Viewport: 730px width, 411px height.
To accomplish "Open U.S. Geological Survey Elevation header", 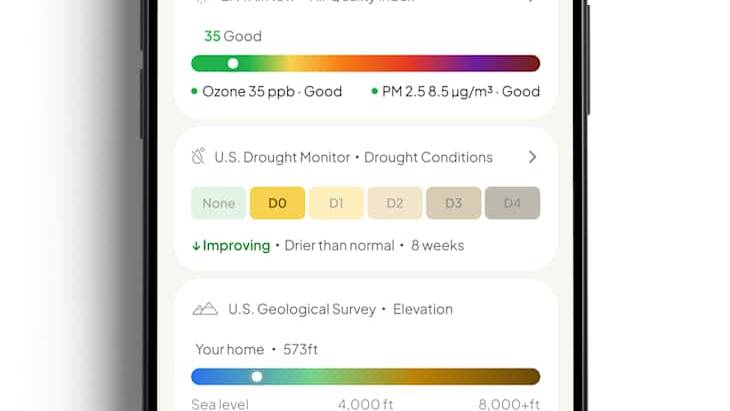I will (x=340, y=309).
